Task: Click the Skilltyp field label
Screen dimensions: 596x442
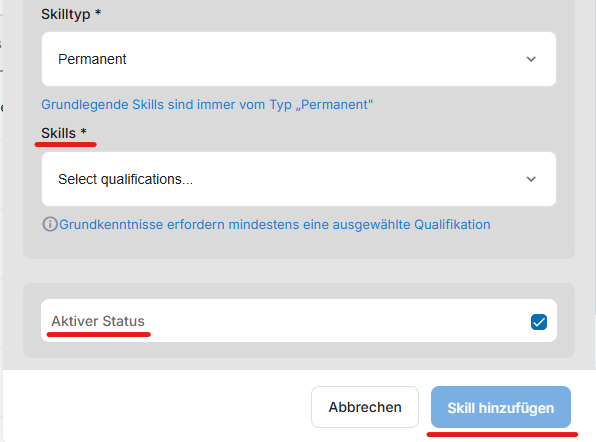Action: (66, 14)
